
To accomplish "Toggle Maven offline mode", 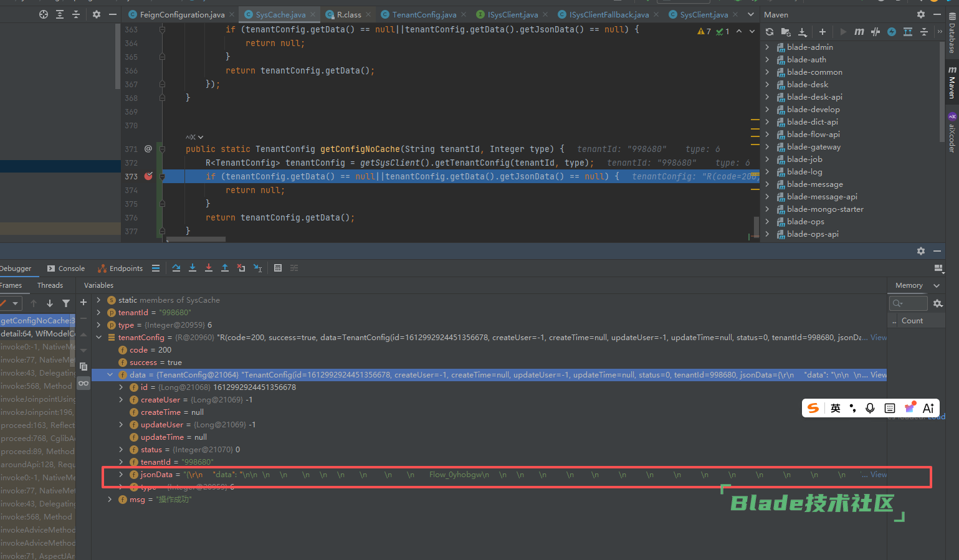I will click(876, 32).
